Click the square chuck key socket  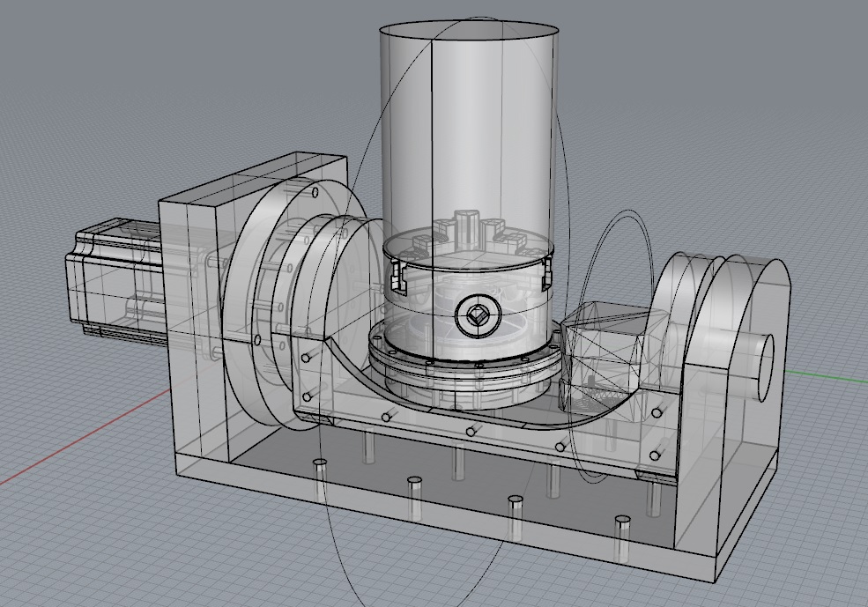(x=478, y=317)
